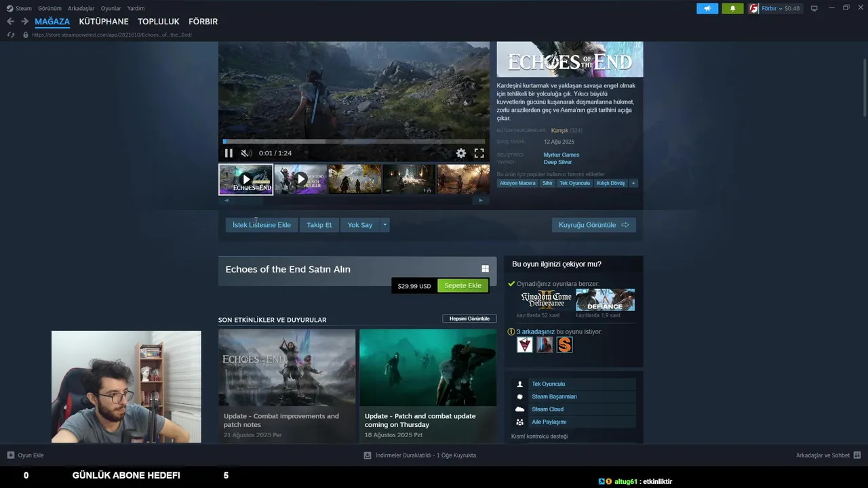Add game via İstek Listesine Ekle
Viewport: 868px width, 488px height.
click(x=262, y=225)
